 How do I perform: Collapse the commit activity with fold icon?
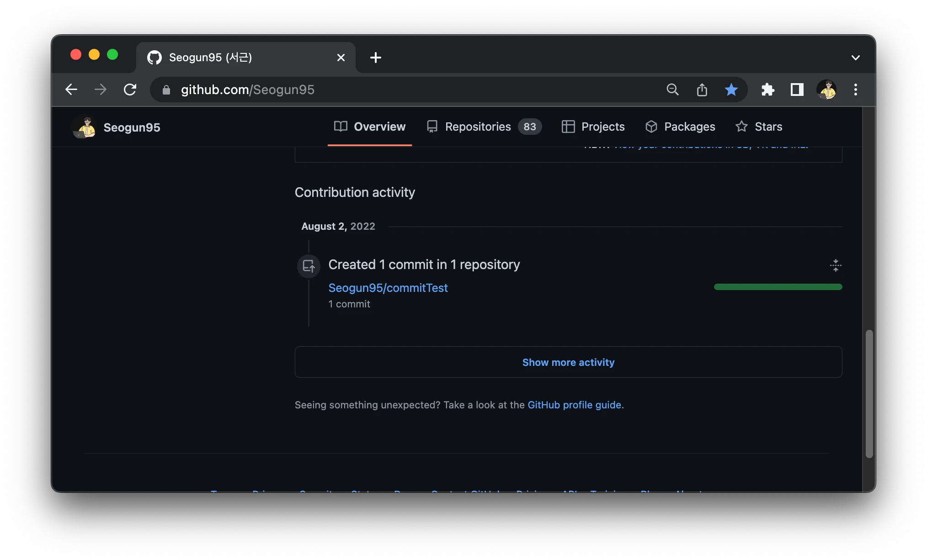point(836,265)
